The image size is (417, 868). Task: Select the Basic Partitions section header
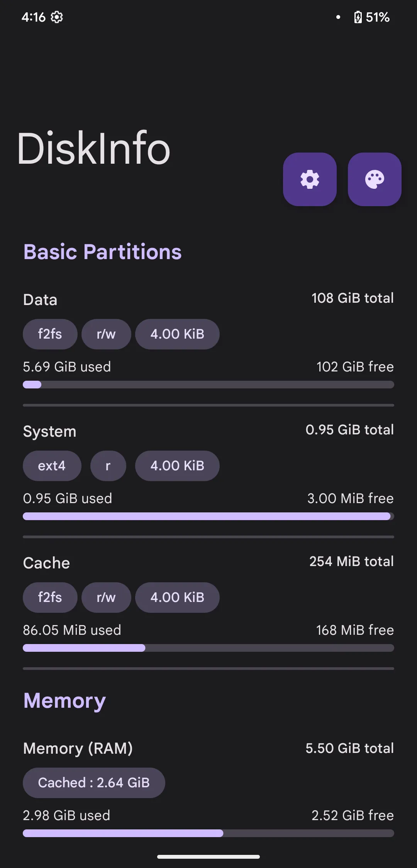[102, 252]
